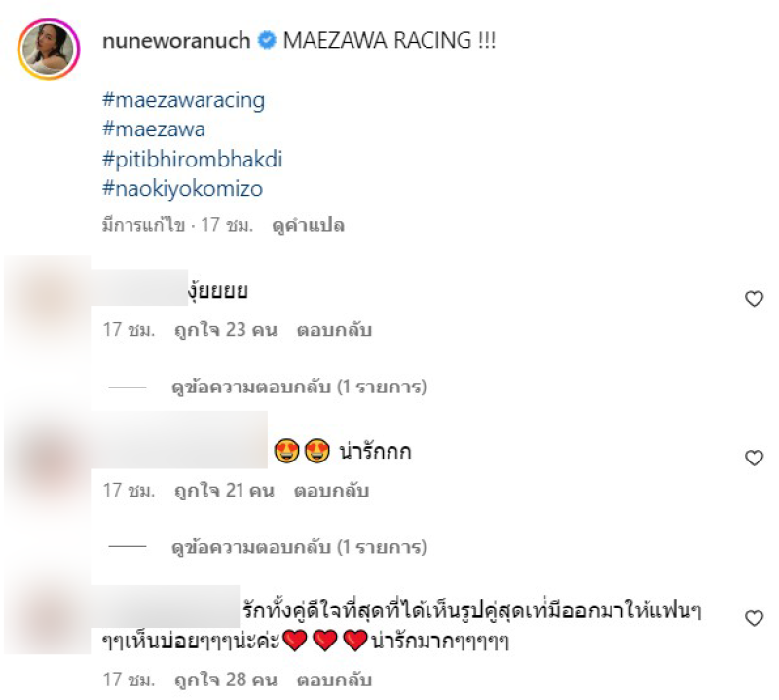Like the น่ารักกก comment with heart icon
Image resolution: width=779 pixels, height=700 pixels.
coord(754,458)
